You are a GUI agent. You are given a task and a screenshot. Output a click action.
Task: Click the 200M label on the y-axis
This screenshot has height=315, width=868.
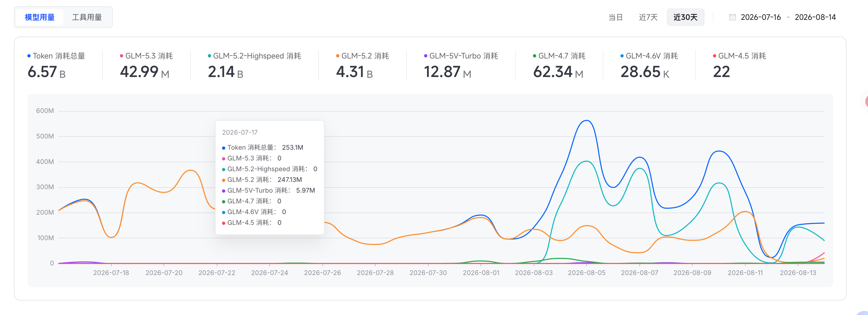pos(45,213)
